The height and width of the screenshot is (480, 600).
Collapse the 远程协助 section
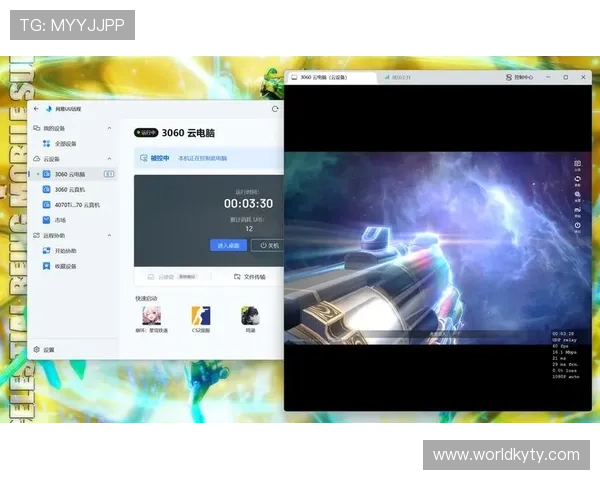[x=111, y=236]
